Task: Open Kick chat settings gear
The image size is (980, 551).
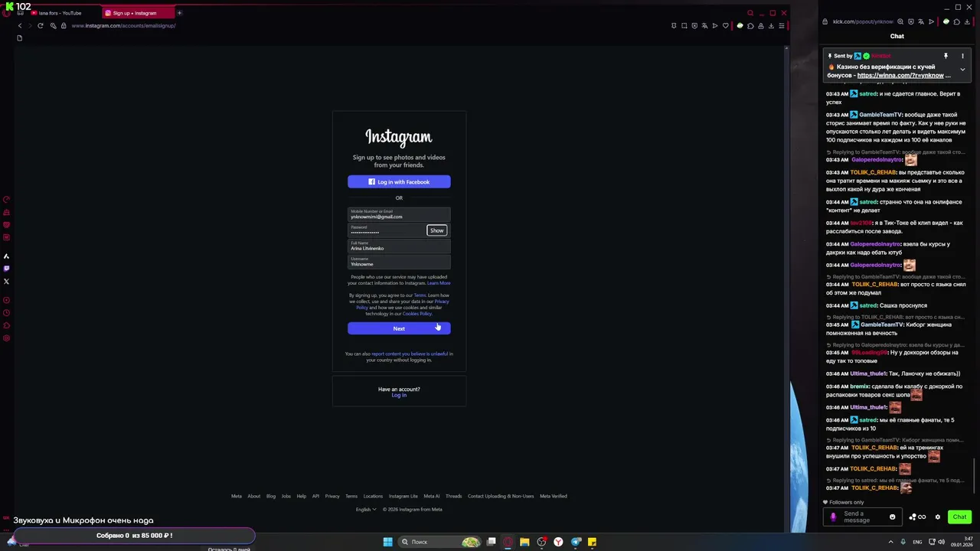Action: point(937,517)
